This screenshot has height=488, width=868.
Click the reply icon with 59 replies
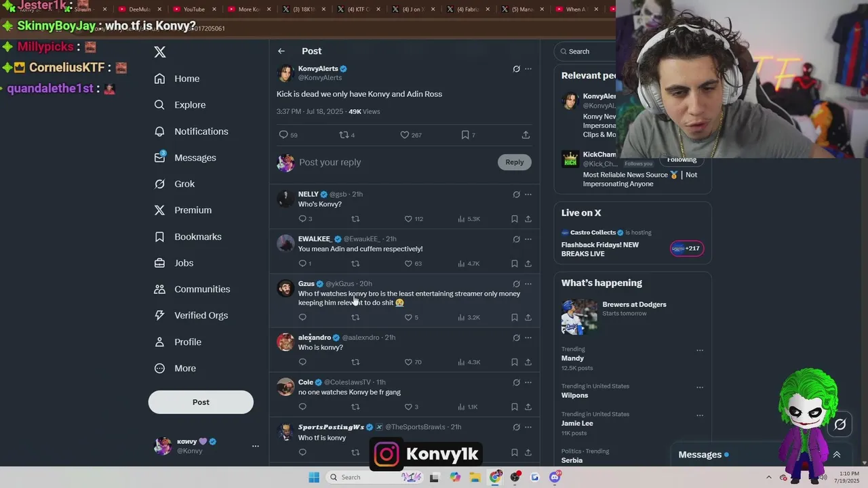(288, 135)
